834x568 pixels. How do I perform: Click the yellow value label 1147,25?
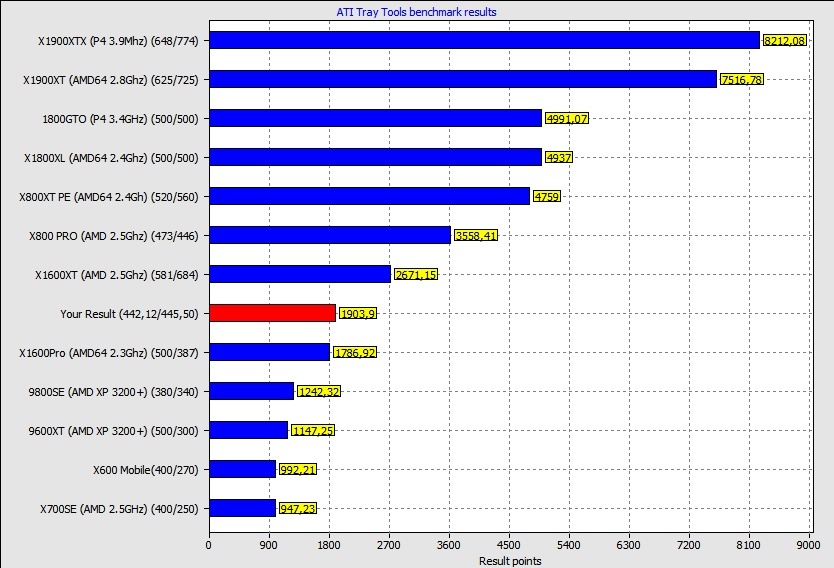(313, 430)
